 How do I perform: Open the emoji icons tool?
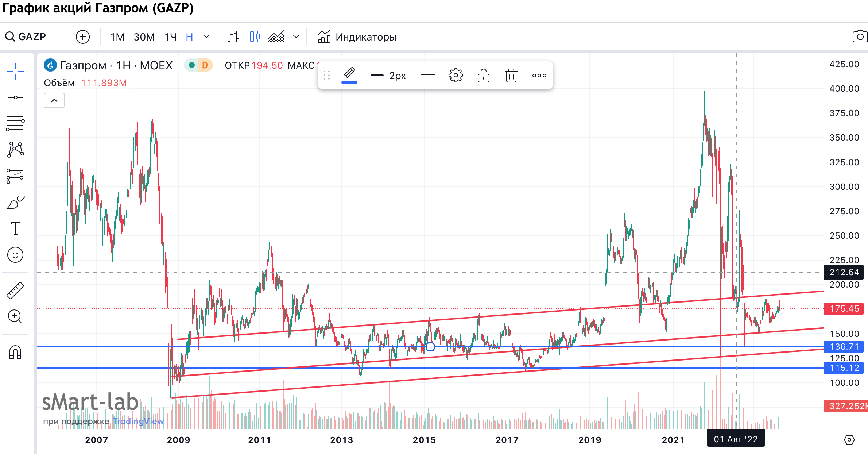(x=15, y=255)
